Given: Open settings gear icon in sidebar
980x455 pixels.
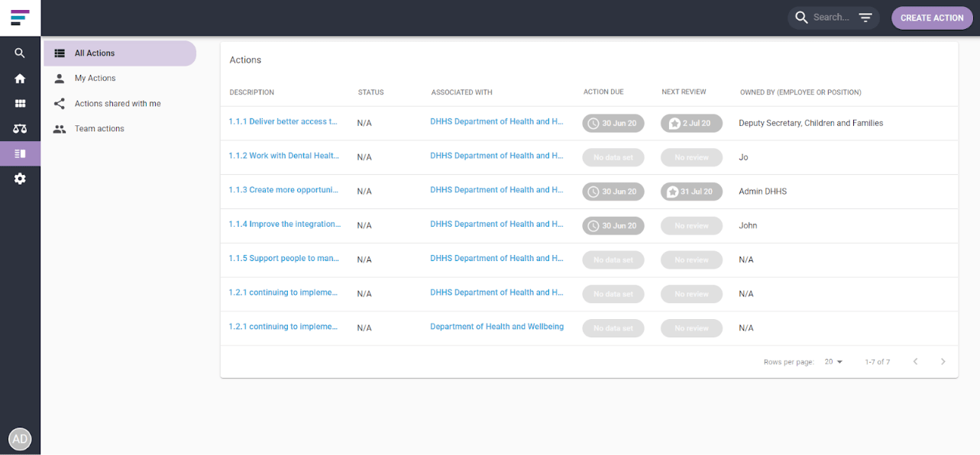Looking at the screenshot, I should click(x=20, y=179).
